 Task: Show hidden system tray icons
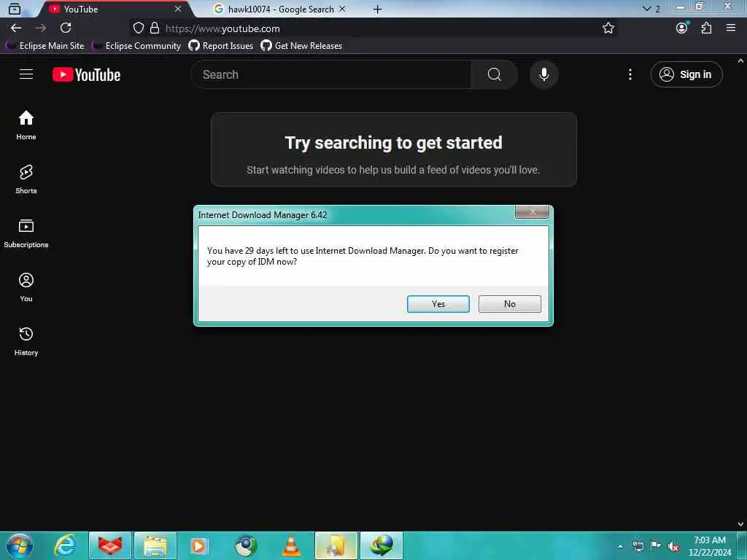tap(620, 546)
